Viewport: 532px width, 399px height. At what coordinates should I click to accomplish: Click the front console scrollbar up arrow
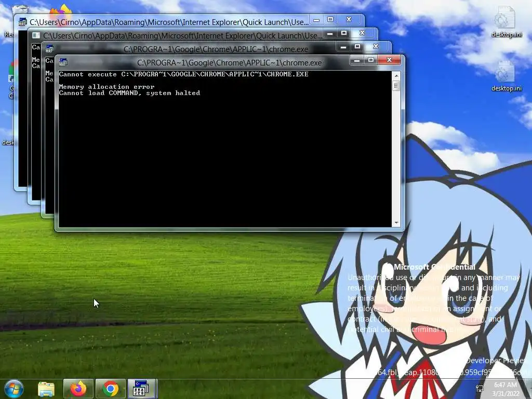point(396,75)
